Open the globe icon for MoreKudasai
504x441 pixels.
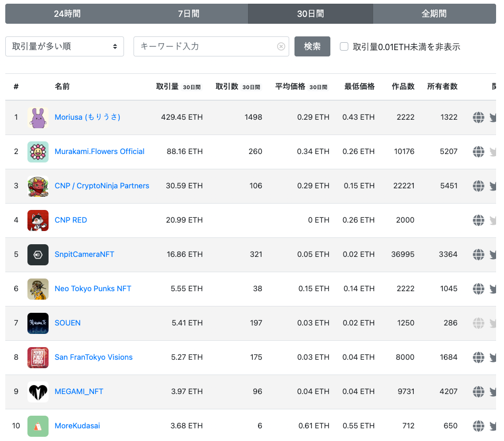pos(478,426)
